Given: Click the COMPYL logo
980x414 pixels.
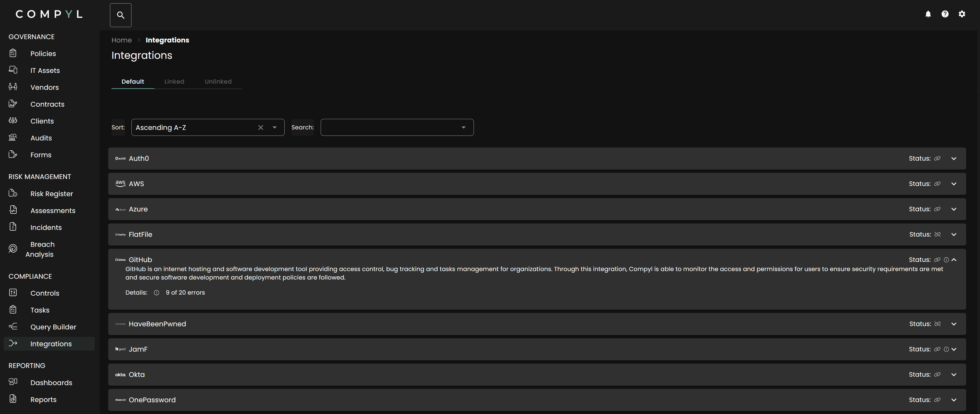Looking at the screenshot, I should [x=49, y=14].
